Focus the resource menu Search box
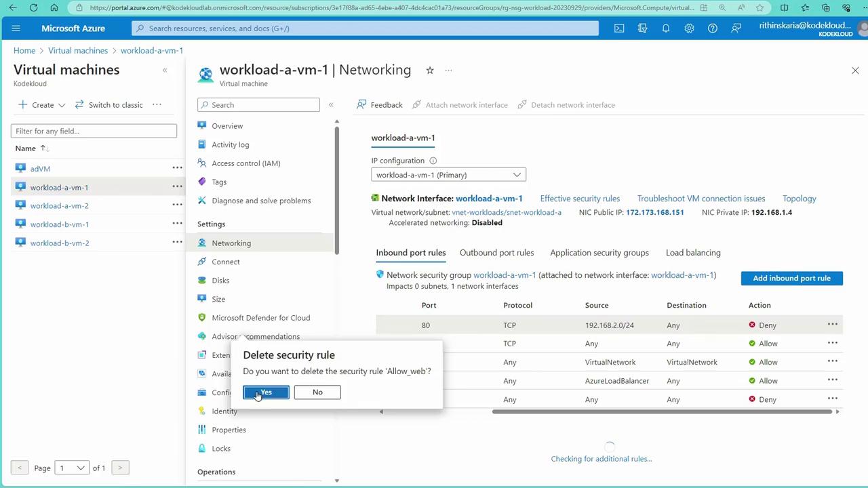 coord(258,105)
